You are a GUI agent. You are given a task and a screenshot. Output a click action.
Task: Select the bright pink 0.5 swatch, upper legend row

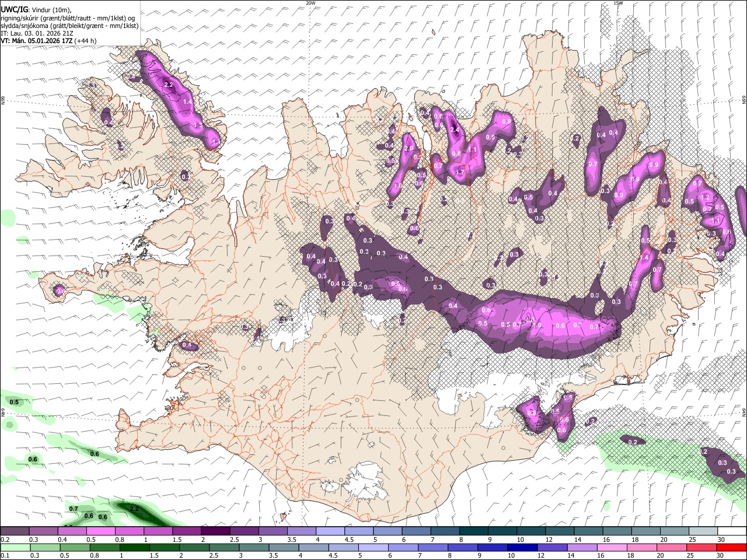click(100, 531)
